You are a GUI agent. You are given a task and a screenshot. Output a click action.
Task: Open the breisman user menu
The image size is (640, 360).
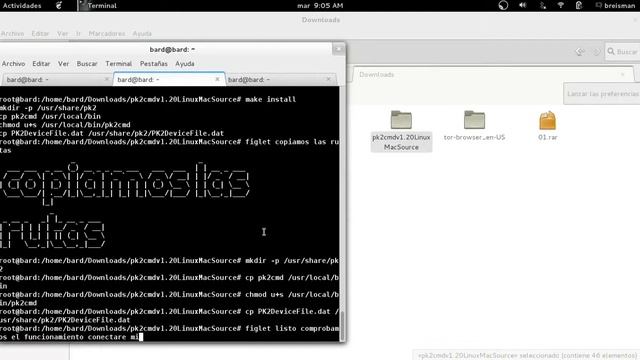[x=615, y=6]
